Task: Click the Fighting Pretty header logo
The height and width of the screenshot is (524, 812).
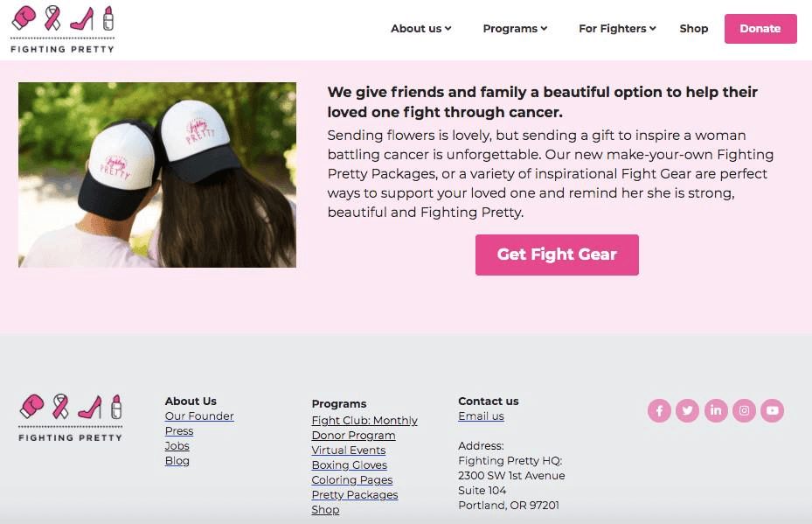Action: point(62,30)
